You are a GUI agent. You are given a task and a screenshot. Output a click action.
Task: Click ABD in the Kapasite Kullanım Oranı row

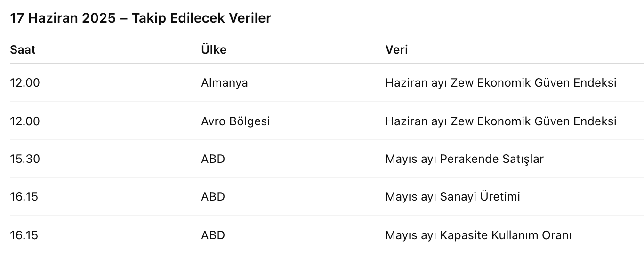(213, 235)
